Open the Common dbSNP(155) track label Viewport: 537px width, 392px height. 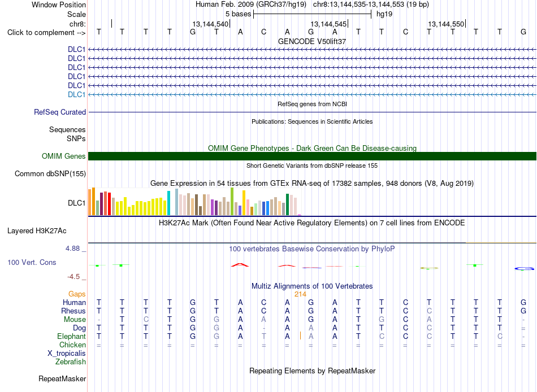[x=50, y=173]
